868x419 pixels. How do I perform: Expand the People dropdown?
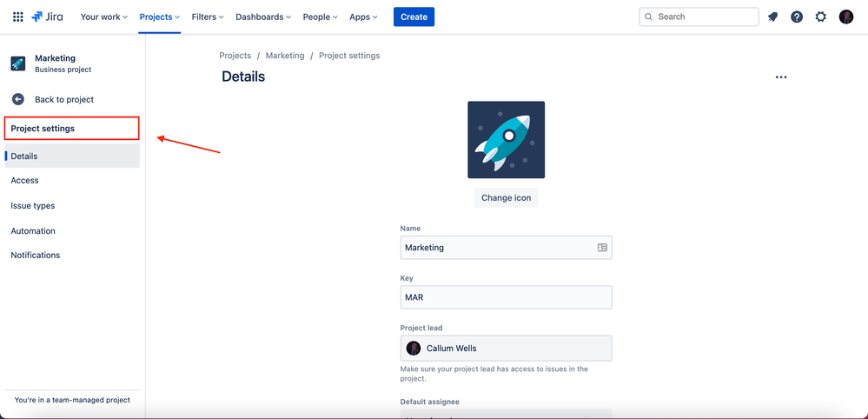(320, 17)
